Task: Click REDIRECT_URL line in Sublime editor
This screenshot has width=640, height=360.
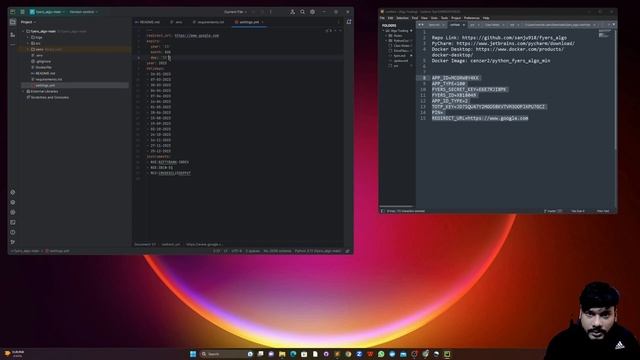Action: tap(480, 118)
